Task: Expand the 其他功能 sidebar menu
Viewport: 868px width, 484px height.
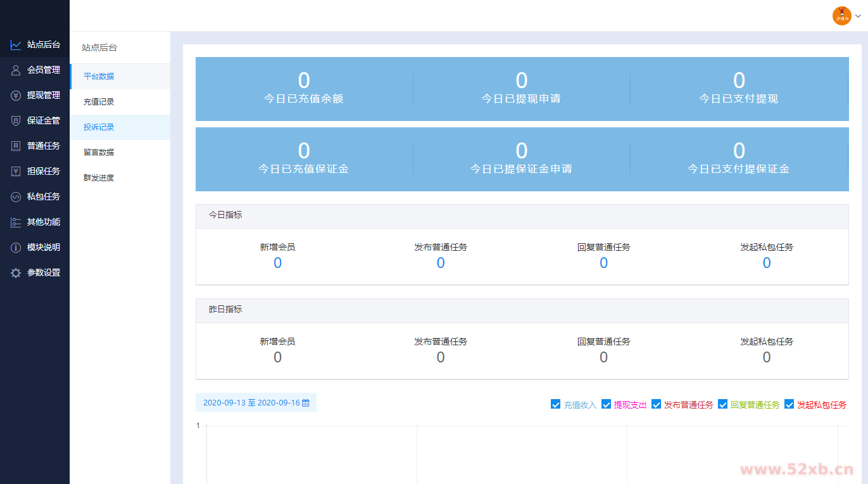Action: pyautogui.click(x=43, y=222)
